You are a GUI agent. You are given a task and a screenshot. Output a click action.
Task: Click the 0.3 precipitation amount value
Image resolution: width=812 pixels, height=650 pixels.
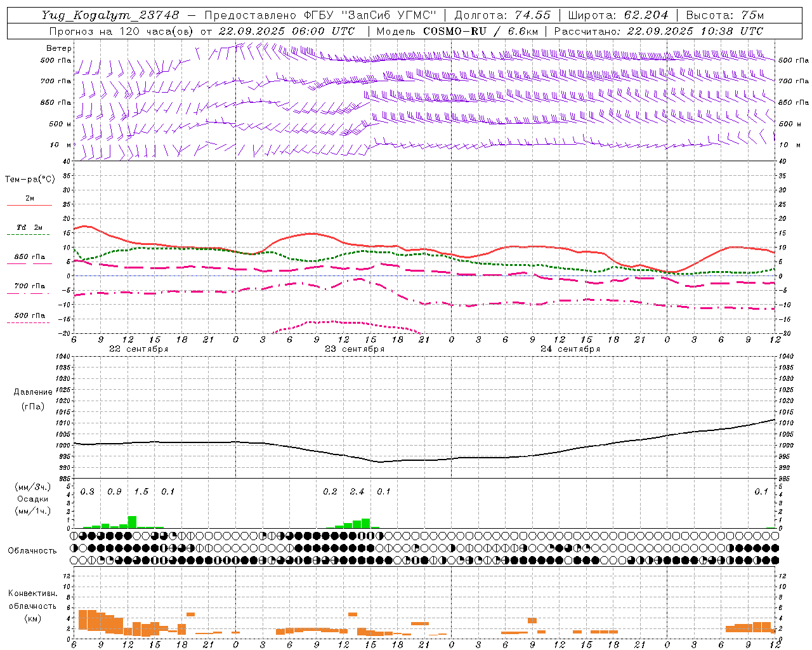87,492
